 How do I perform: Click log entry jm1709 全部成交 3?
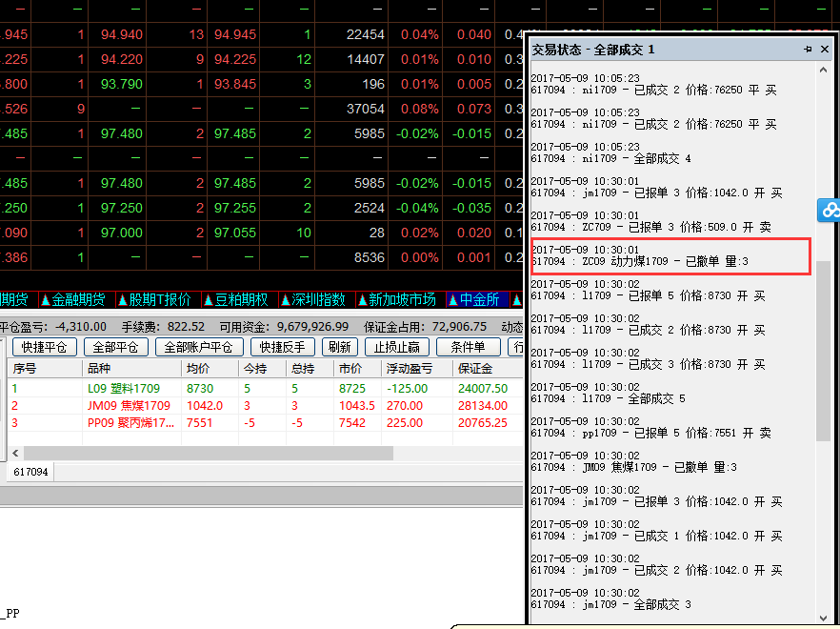(x=610, y=599)
